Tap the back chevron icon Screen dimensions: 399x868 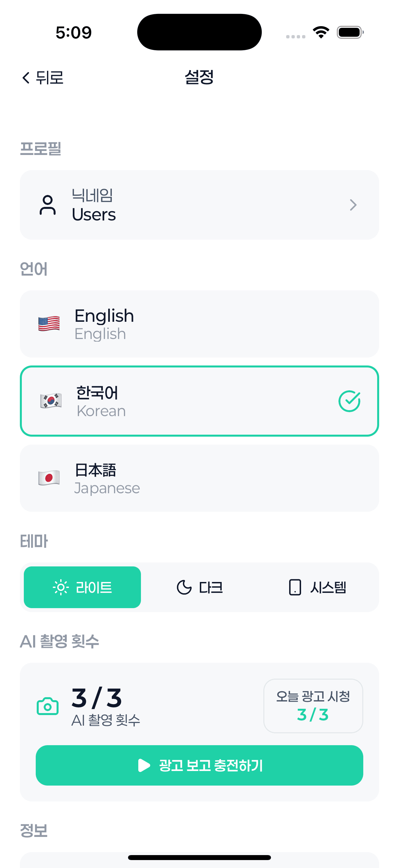click(26, 77)
